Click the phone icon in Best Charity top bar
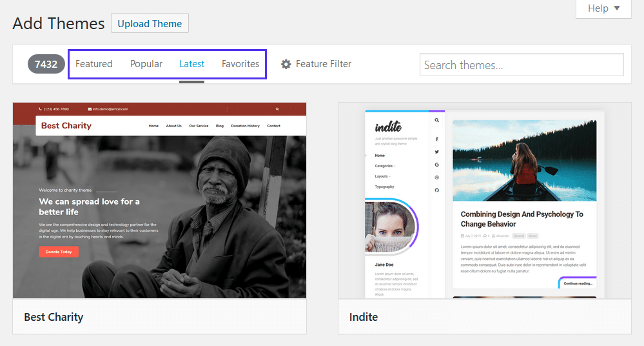The image size is (644, 346). point(40,109)
